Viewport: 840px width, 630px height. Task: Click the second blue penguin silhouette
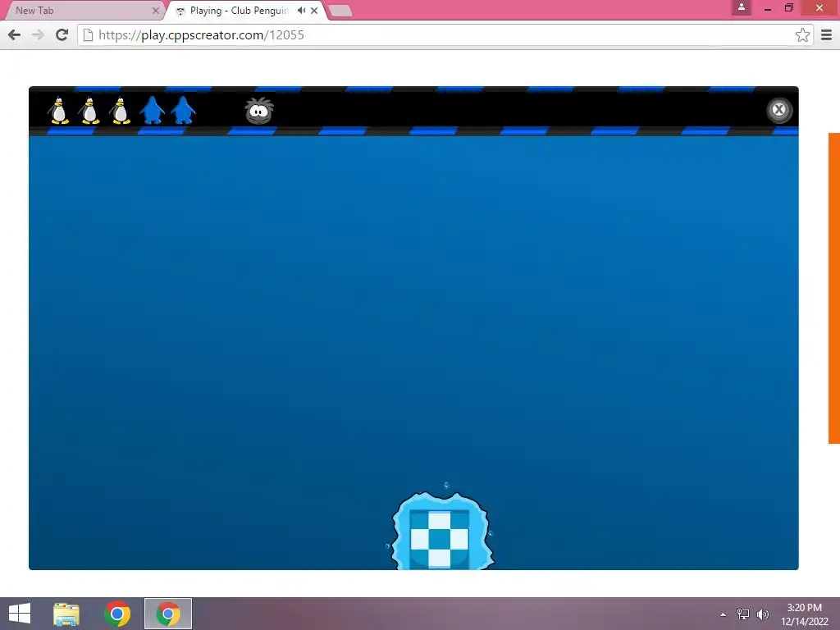pos(183,111)
